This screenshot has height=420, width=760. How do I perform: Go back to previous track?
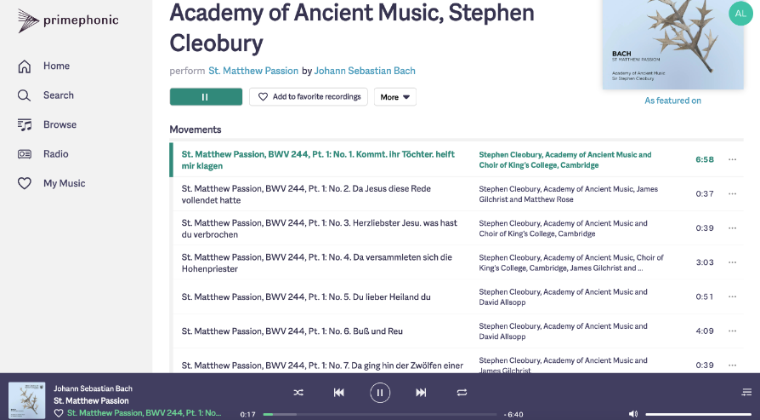tap(339, 392)
